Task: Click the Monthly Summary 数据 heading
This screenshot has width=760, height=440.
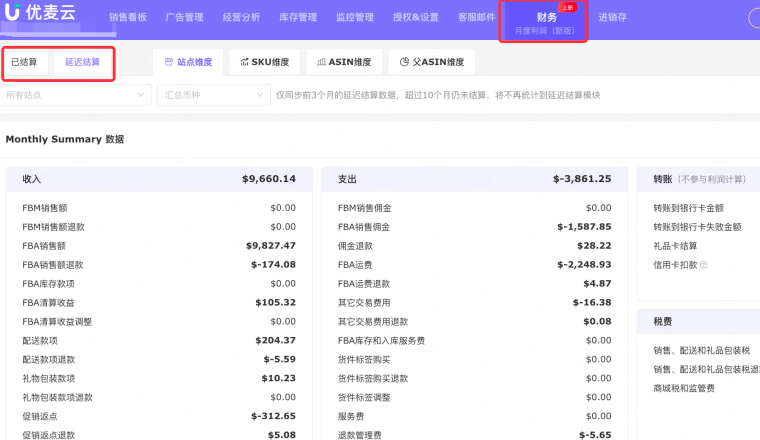Action: 64,139
